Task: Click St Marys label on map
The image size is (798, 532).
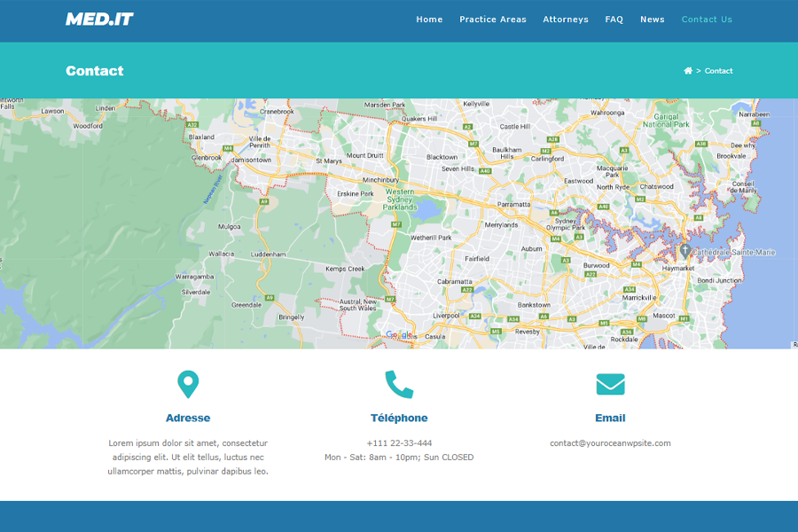Action: 329,160
